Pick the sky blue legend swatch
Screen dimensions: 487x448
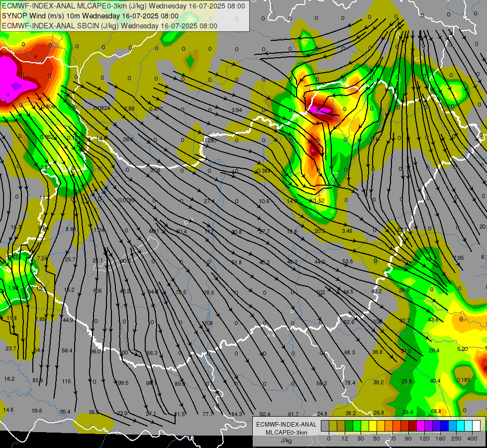pyautogui.click(x=453, y=426)
